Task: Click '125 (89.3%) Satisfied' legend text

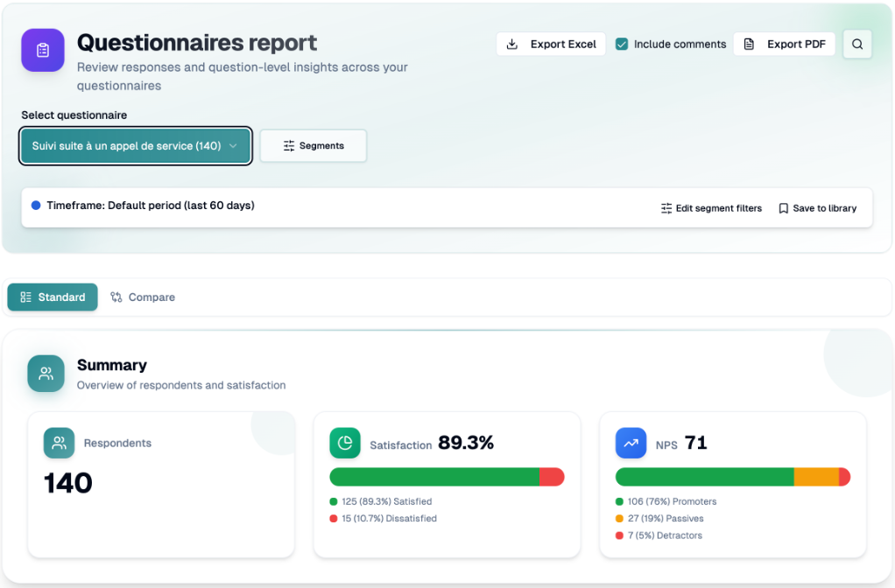Action: pos(387,502)
